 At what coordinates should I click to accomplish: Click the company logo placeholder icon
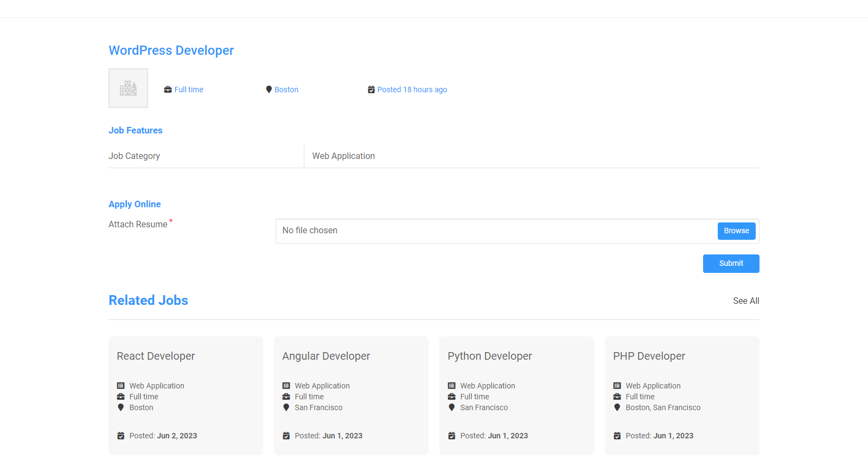[x=128, y=88]
